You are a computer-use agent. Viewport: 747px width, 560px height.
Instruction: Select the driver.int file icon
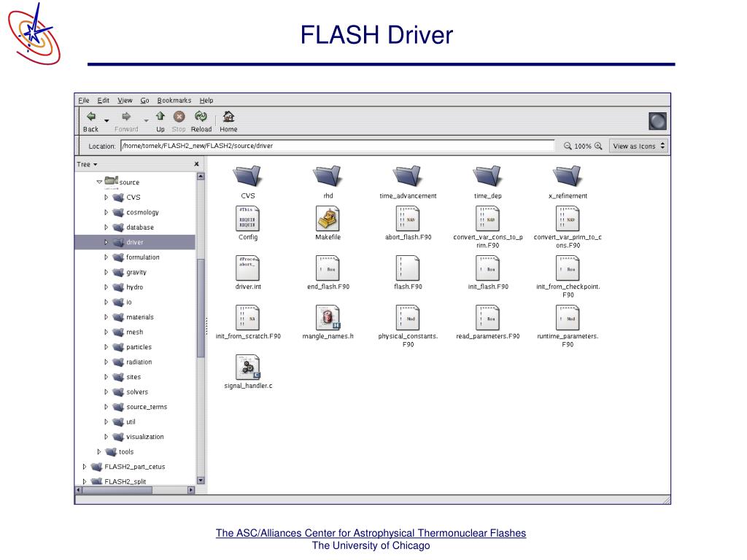pos(248,268)
